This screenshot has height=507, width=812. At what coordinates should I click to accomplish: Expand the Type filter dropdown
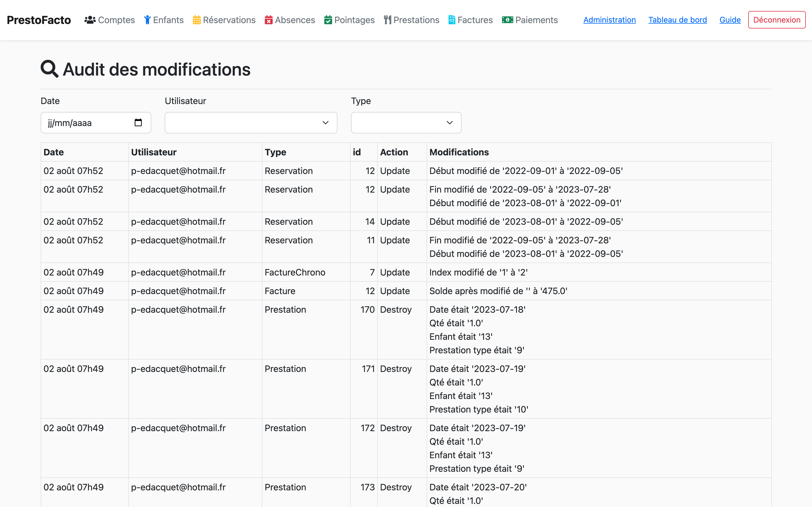pyautogui.click(x=406, y=123)
